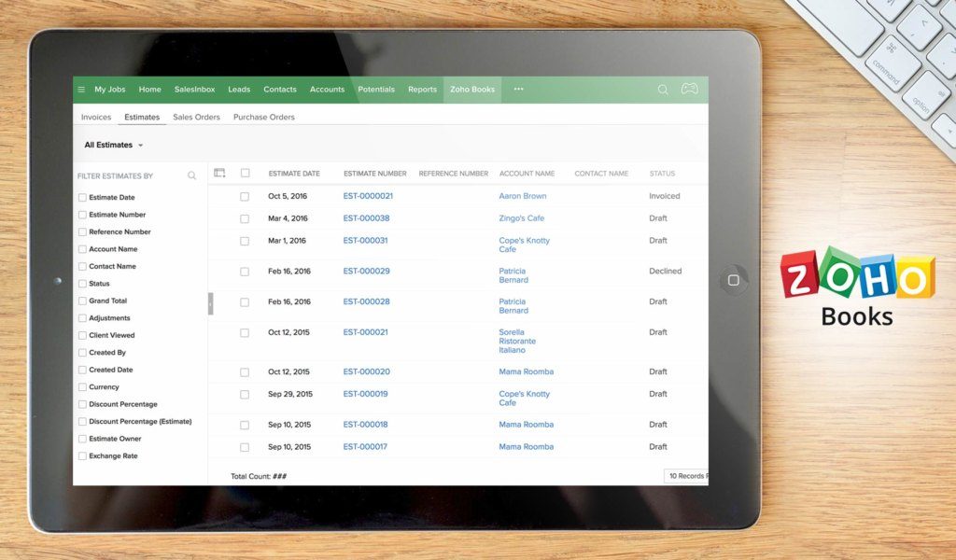This screenshot has height=560, width=956.
Task: Check the Account Name filter option
Action: [82, 249]
